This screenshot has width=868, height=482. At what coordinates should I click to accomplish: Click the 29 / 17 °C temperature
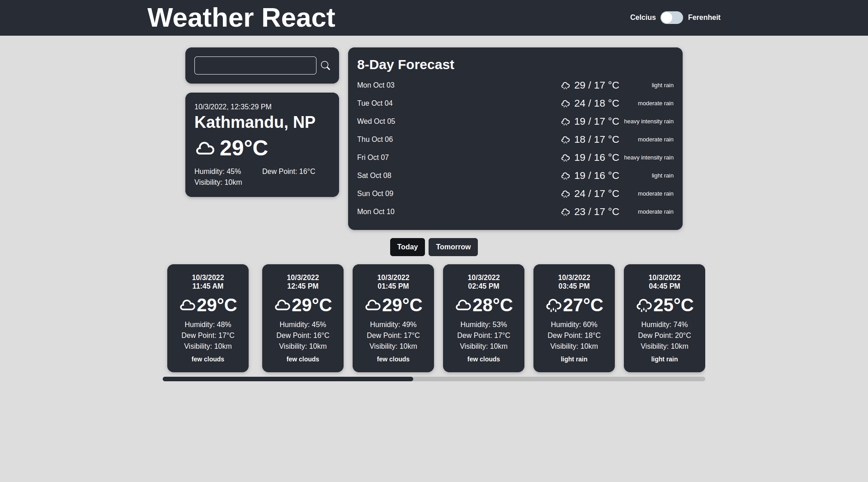[x=597, y=85]
